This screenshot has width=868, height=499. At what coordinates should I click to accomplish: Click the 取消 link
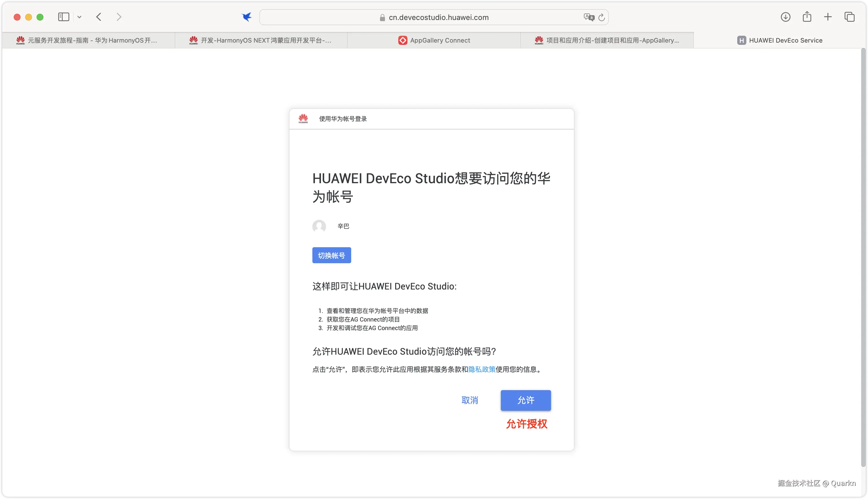(470, 400)
